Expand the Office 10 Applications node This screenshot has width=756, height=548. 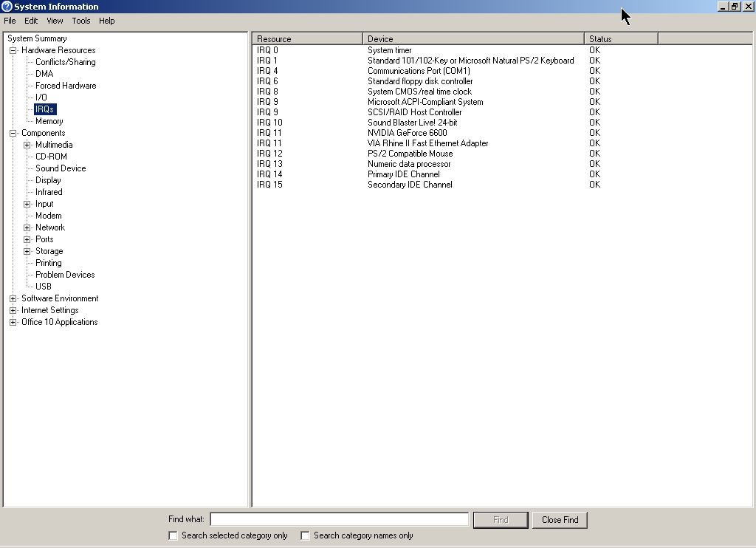[13, 322]
